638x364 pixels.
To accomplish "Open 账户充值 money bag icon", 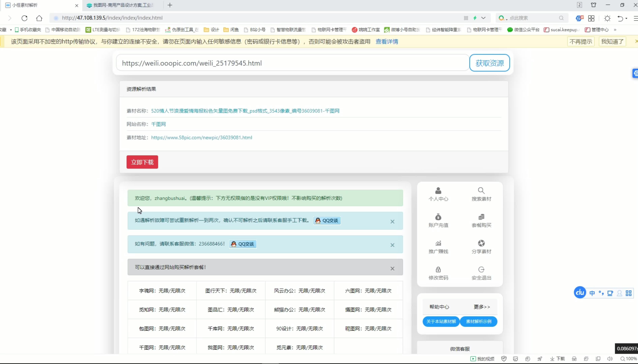I will point(438,217).
